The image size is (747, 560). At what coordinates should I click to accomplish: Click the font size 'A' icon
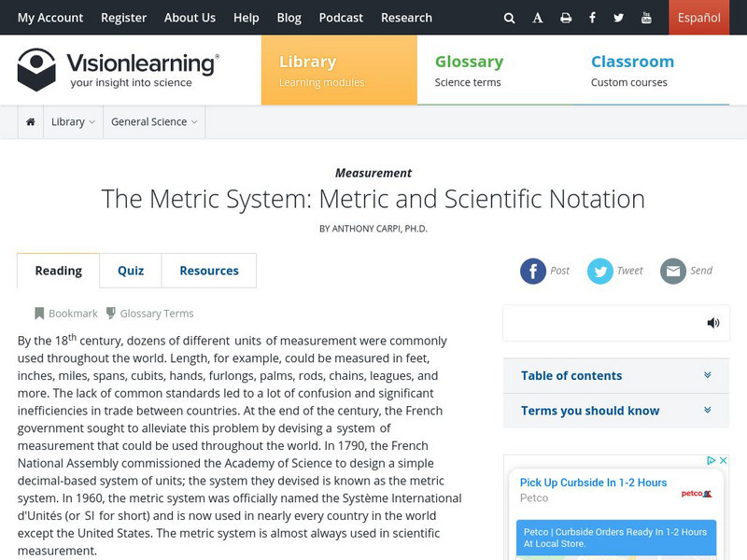(538, 18)
